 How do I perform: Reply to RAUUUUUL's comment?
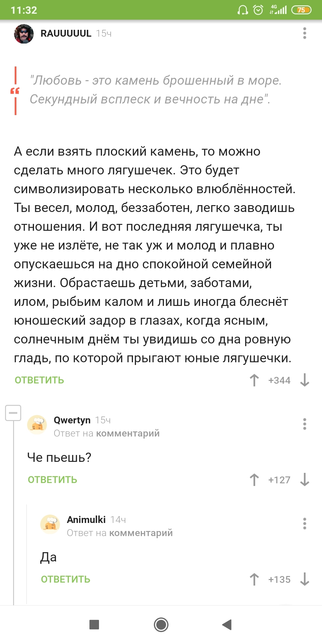click(x=39, y=380)
